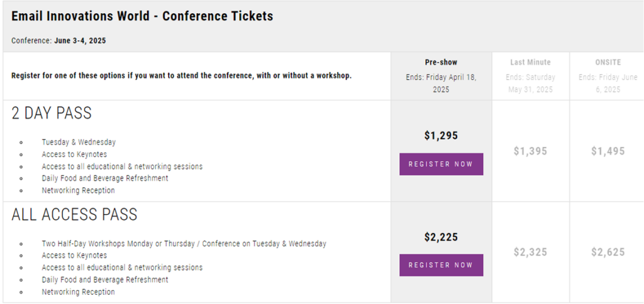Click the Email Innovations World title
Image resolution: width=644 pixels, height=304 pixels.
click(x=142, y=16)
